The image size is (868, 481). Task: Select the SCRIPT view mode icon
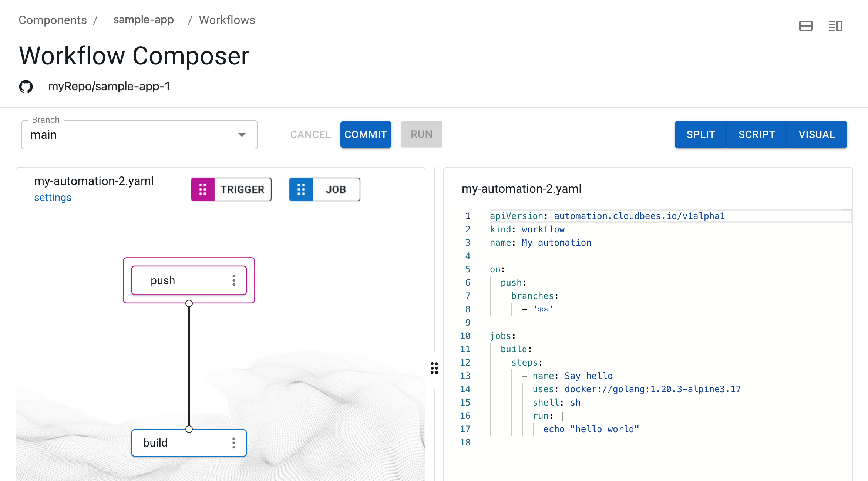point(758,134)
